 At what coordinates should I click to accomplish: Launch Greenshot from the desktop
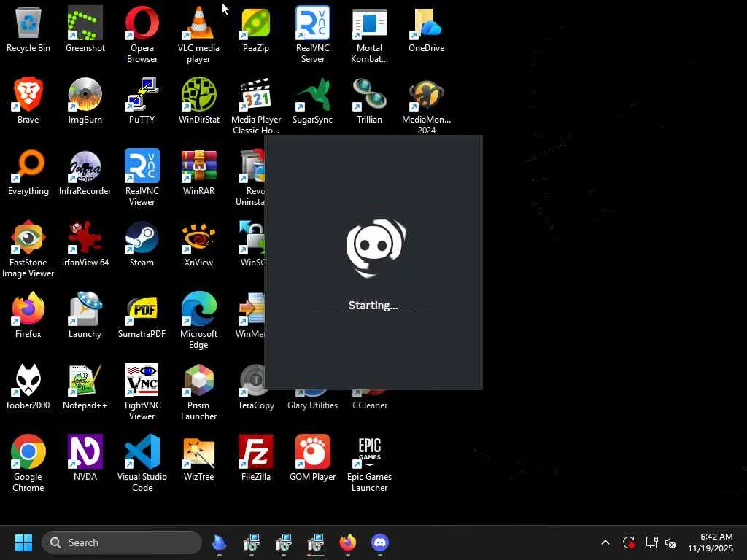coord(85,29)
